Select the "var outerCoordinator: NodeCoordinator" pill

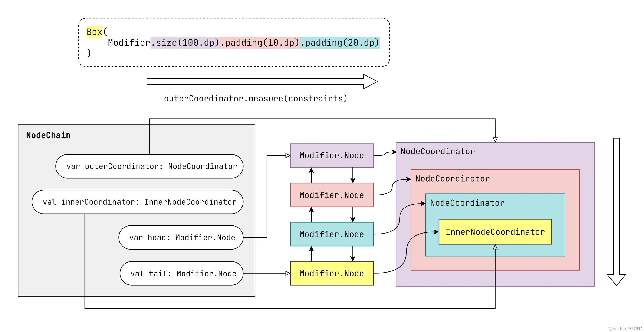(149, 166)
